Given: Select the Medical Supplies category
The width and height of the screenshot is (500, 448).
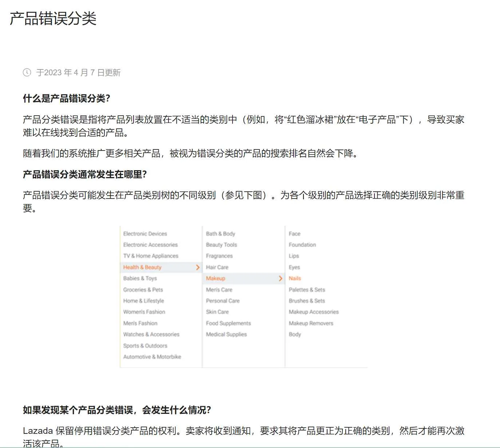Looking at the screenshot, I should click(x=226, y=334).
